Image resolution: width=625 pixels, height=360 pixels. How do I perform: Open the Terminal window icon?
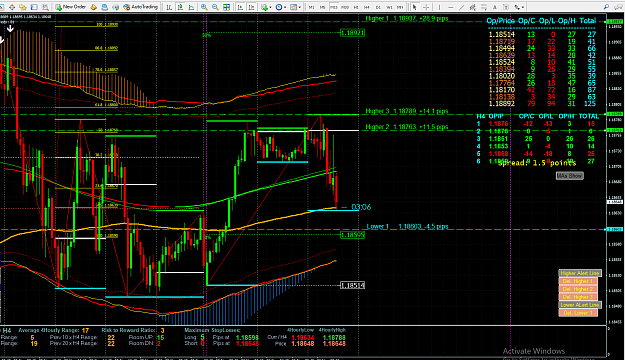coord(34,7)
